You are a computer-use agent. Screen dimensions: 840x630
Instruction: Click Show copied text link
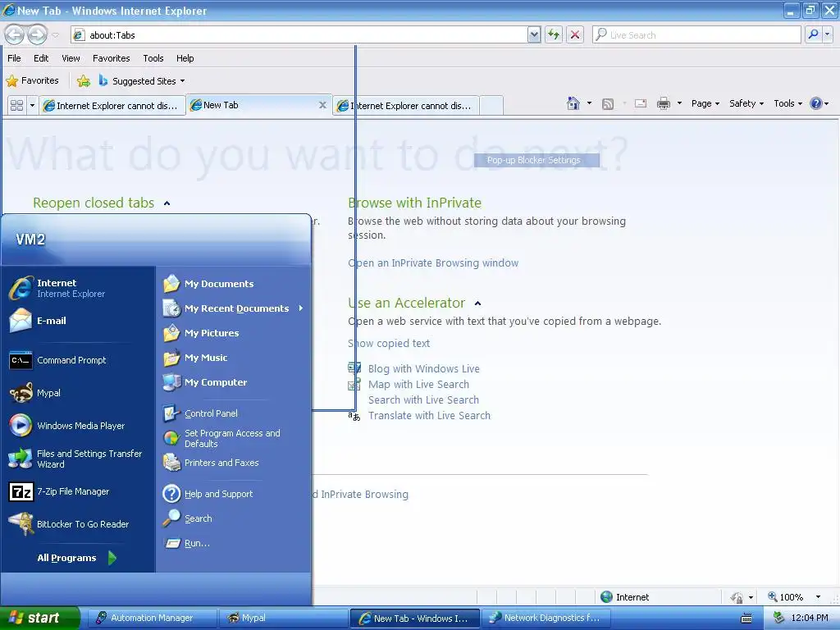[x=389, y=344]
